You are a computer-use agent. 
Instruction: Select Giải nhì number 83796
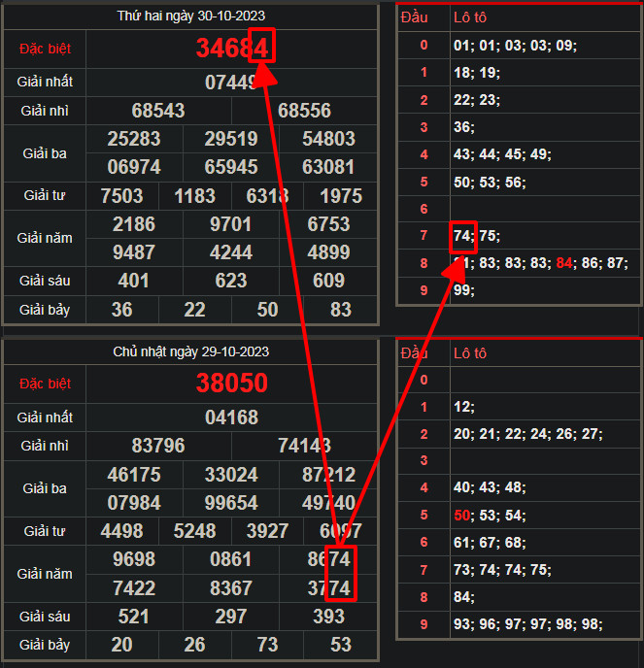click(158, 446)
